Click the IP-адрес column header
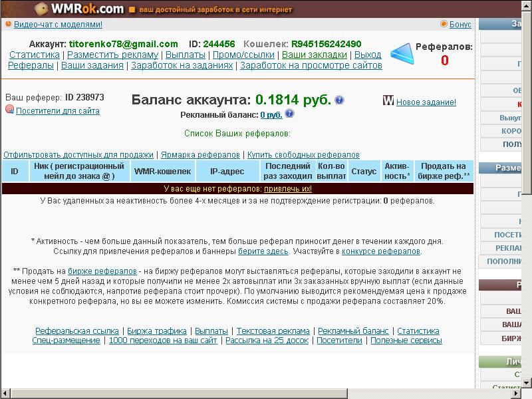The height and width of the screenshot is (399, 532). click(x=227, y=172)
